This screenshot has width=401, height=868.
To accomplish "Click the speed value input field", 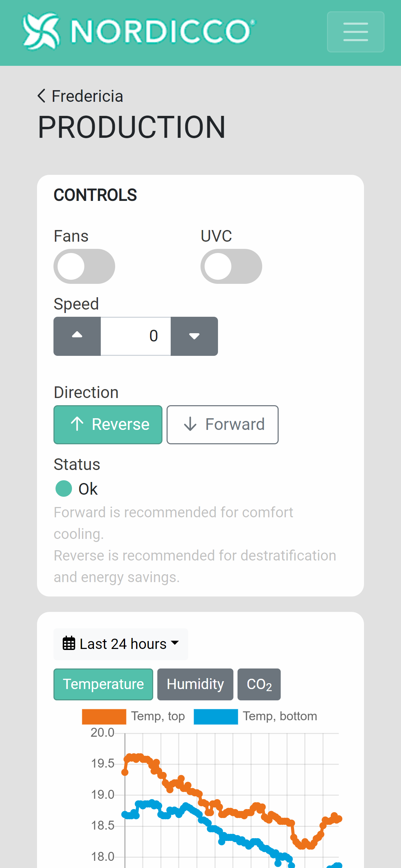I will [136, 336].
